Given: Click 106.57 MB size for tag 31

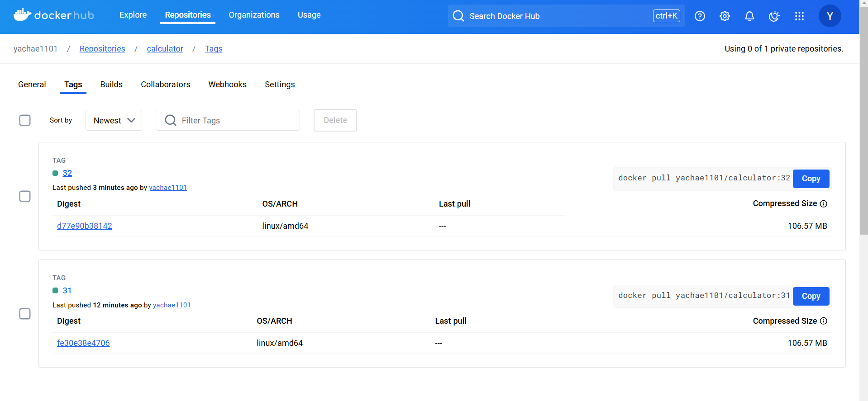Looking at the screenshot, I should [807, 343].
